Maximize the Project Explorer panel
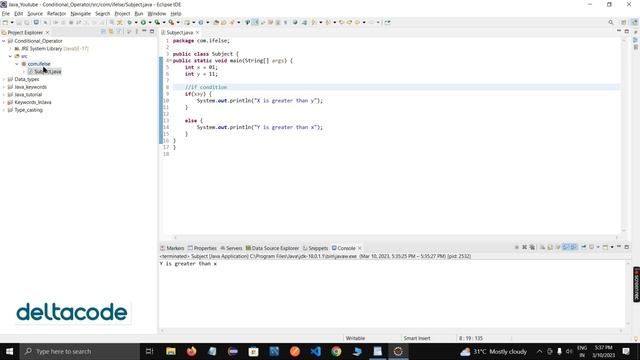Screen dimensions: 640x360 152,31
